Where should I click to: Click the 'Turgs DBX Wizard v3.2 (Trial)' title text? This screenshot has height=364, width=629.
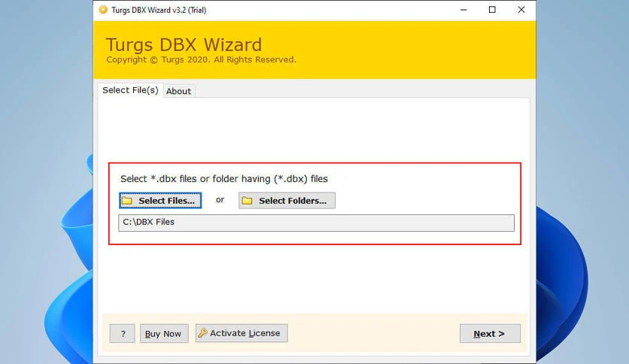159,10
